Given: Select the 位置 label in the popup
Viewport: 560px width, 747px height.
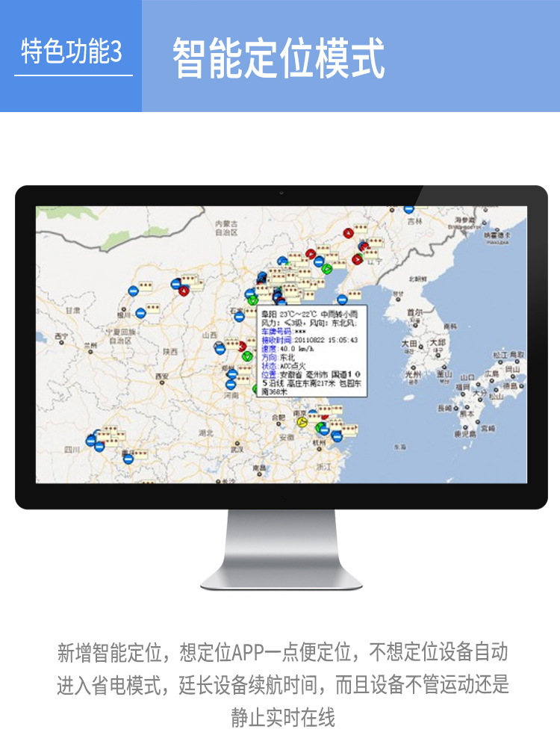Looking at the screenshot, I should coord(269,374).
